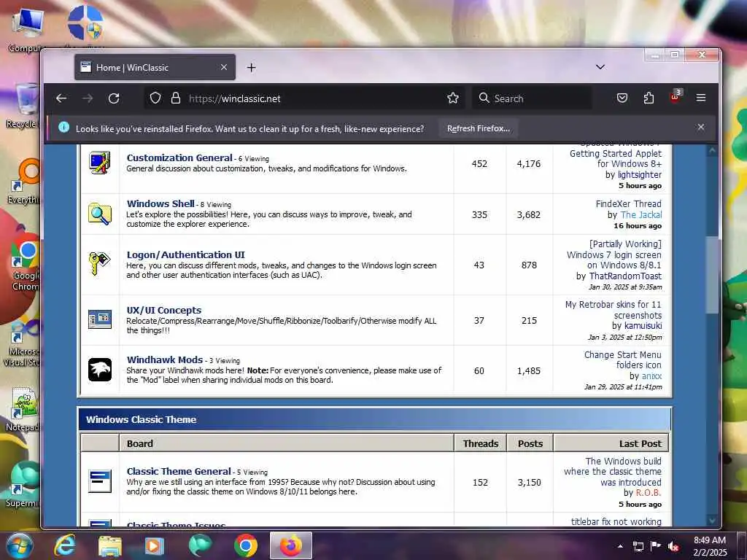
Task: Select the Recycle Bin desktop icon
Action: [x=23, y=106]
